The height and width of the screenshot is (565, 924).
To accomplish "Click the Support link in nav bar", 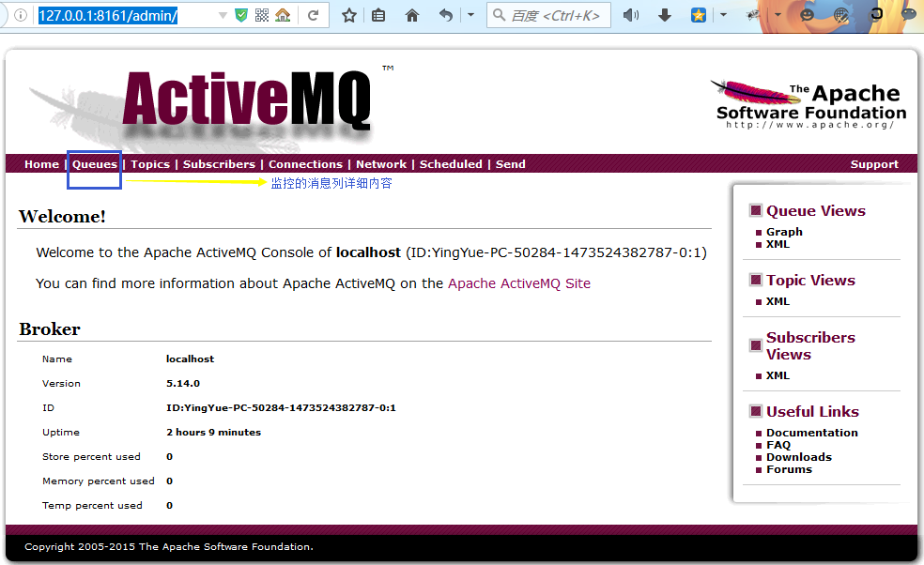I will [874, 164].
